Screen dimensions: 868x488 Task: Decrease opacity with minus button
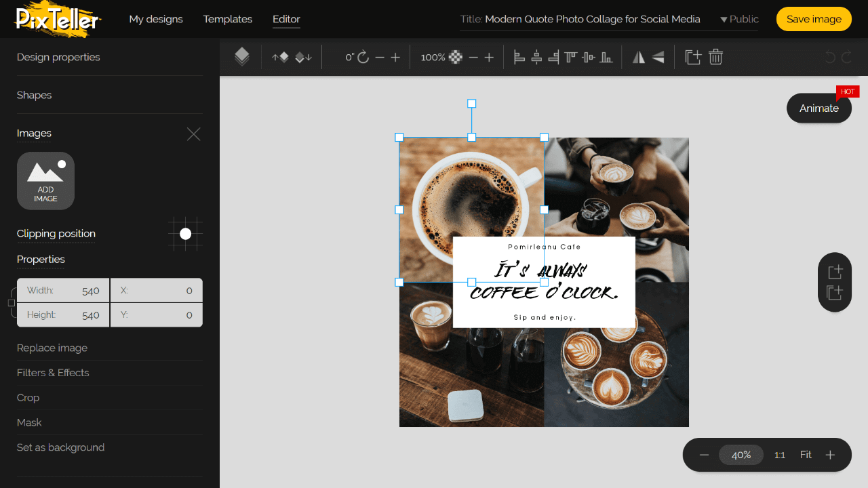[x=473, y=58]
